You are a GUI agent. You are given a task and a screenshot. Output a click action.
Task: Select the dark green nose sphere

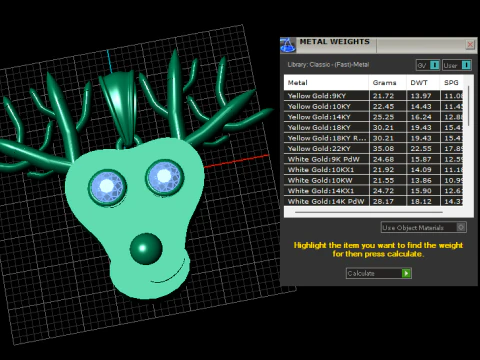[146, 249]
